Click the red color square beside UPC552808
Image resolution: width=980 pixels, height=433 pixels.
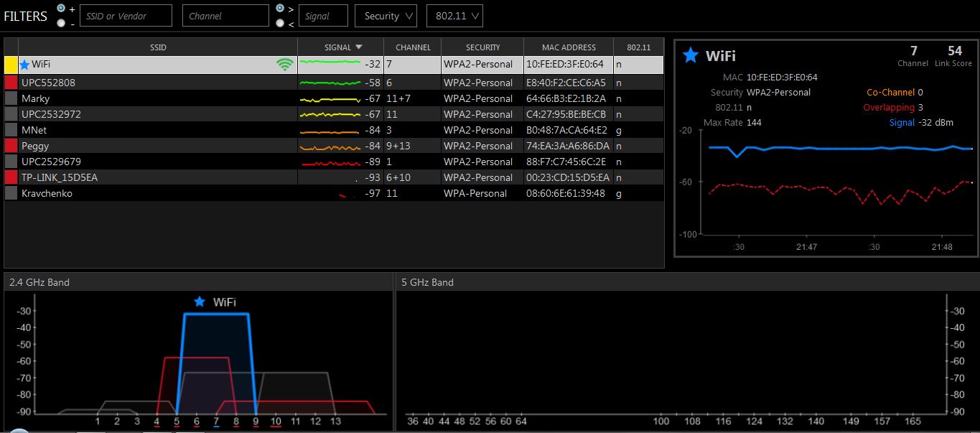coord(11,83)
